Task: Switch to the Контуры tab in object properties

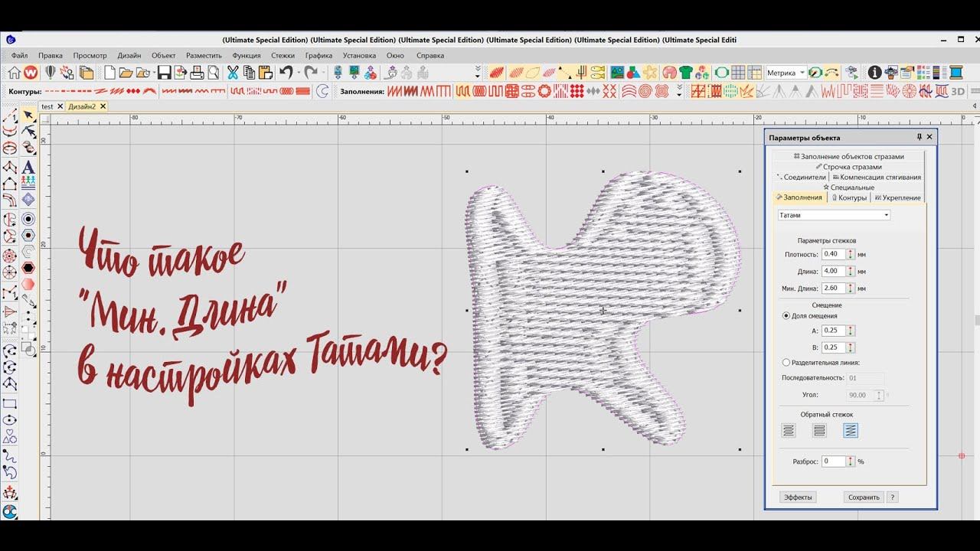Action: [849, 197]
